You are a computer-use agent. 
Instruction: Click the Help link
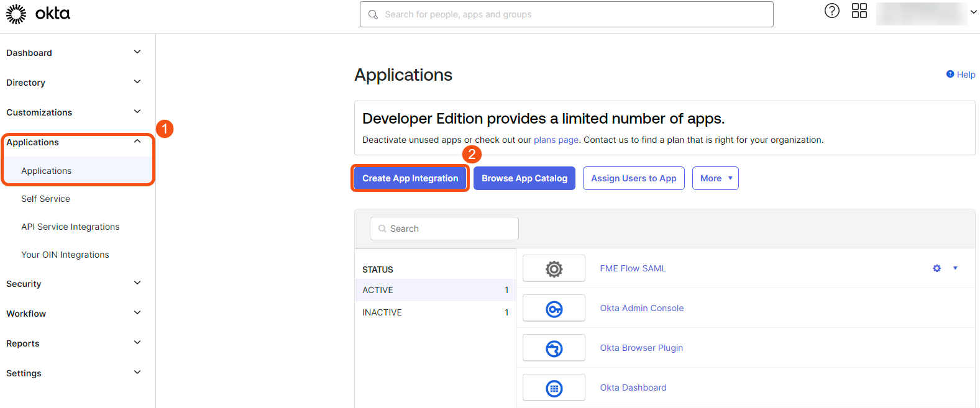966,75
